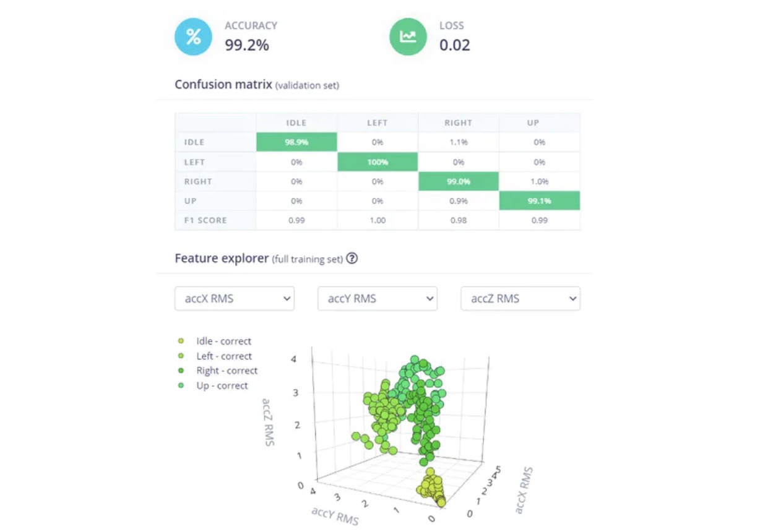The width and height of the screenshot is (760, 532).
Task: Toggle Idle - correct legend entry
Action: [x=223, y=341]
